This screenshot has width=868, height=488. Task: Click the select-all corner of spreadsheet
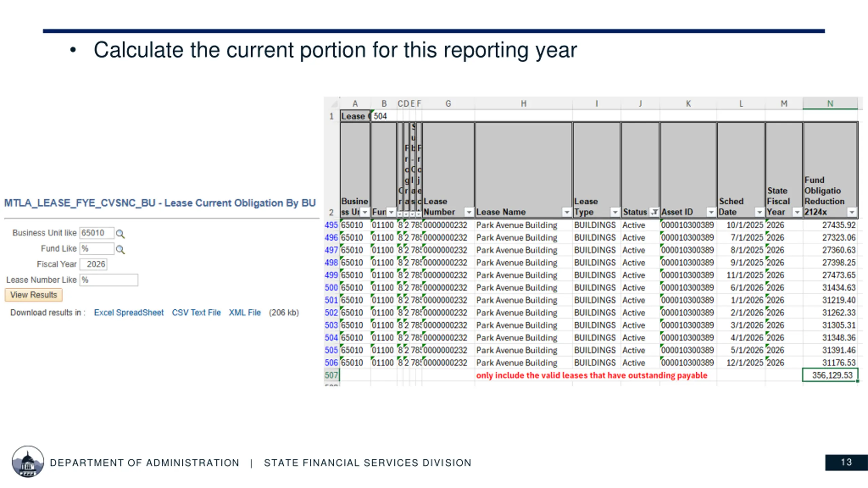(334, 103)
